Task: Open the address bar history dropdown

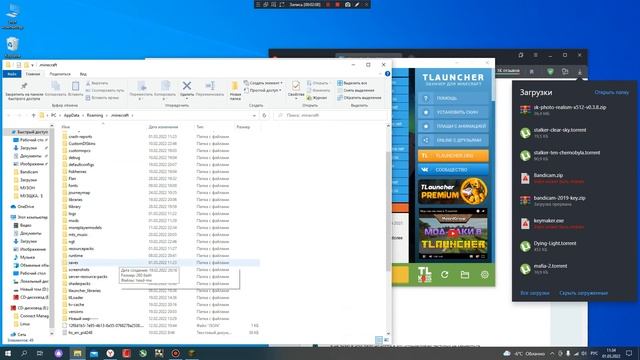Action: 254,116
